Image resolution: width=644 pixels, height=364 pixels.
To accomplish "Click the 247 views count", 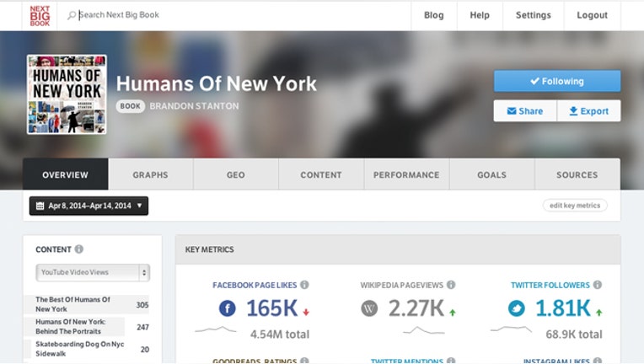I will click(142, 327).
